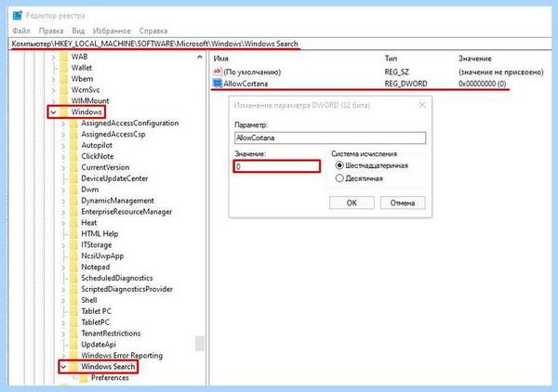Select Десятичная (decimal) radio button

[x=339, y=178]
